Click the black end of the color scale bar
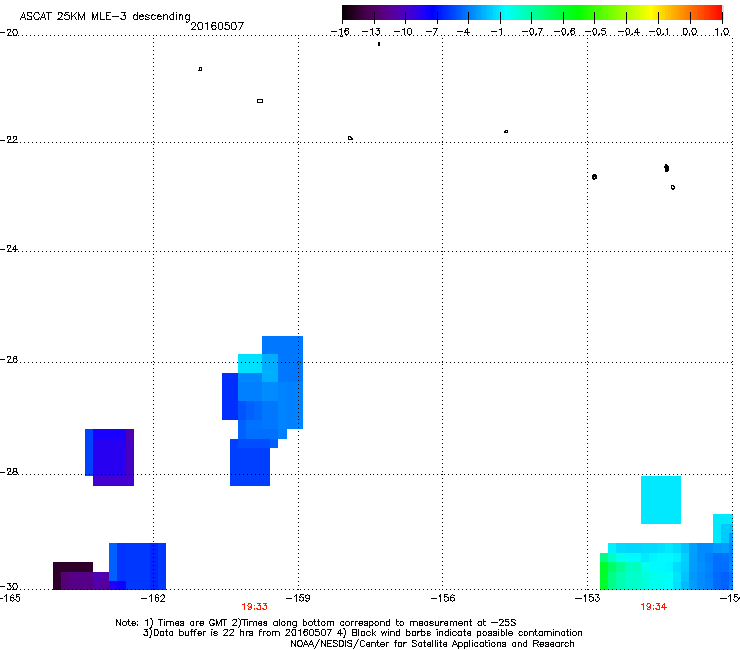 (349, 13)
